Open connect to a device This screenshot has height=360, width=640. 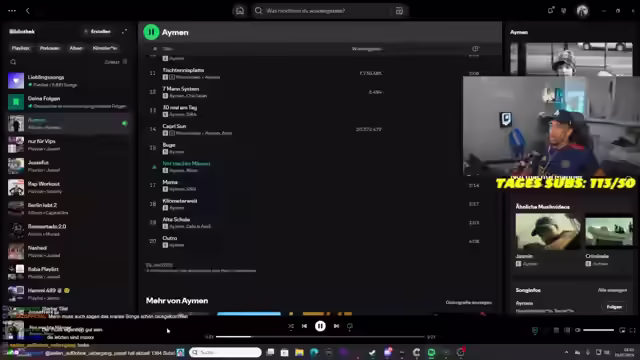[x=567, y=330]
